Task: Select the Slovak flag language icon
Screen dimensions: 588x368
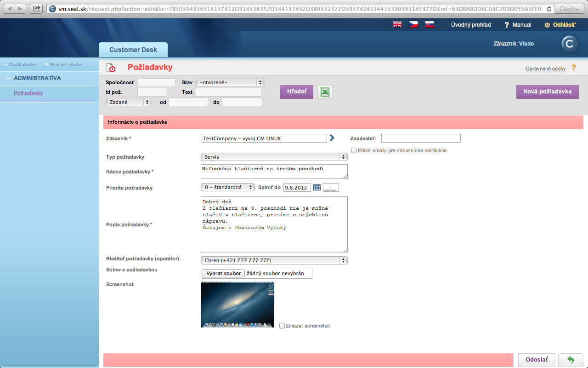Action: 430,25
